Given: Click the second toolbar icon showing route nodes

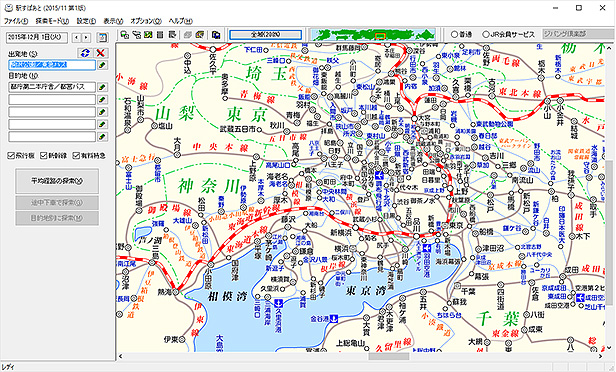Looking at the screenshot, I should (x=136, y=35).
